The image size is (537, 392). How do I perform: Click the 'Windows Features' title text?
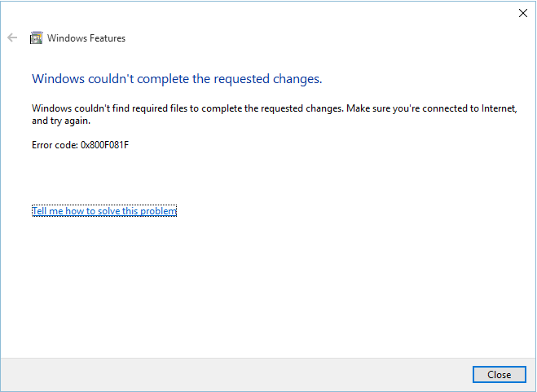click(86, 38)
